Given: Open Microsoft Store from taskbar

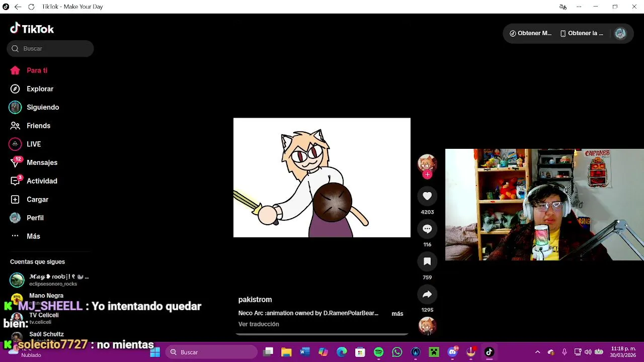Looking at the screenshot, I should (360, 352).
